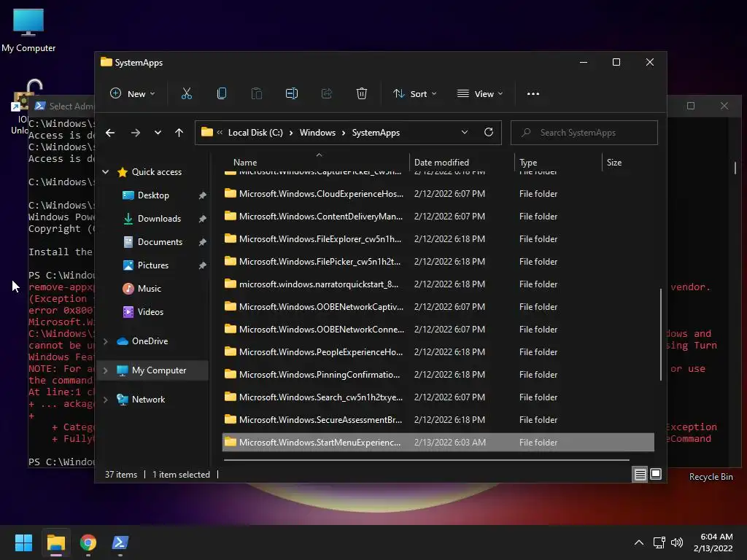Click Windows in the breadcrumb path
This screenshot has width=747, height=560.
pyautogui.click(x=317, y=133)
